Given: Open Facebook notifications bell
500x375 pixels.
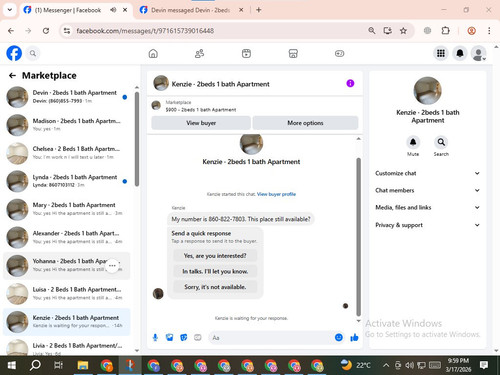Looking at the screenshot, I should pyautogui.click(x=460, y=53).
